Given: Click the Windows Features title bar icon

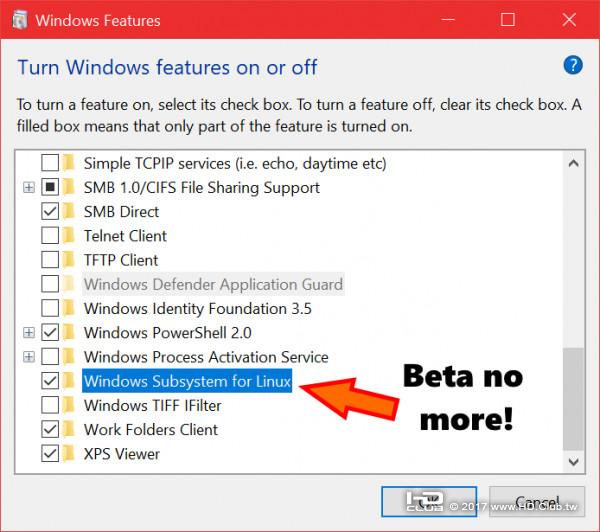Looking at the screenshot, I should [20, 20].
